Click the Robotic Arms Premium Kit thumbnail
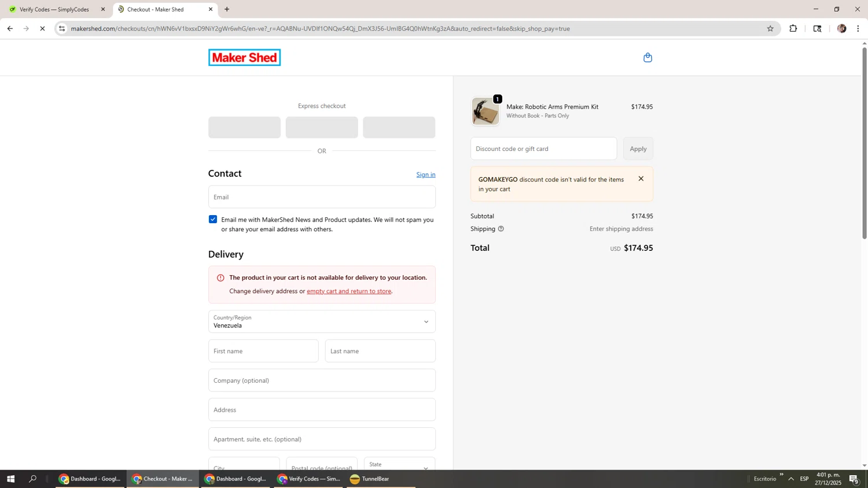The image size is (868, 488). click(x=485, y=111)
